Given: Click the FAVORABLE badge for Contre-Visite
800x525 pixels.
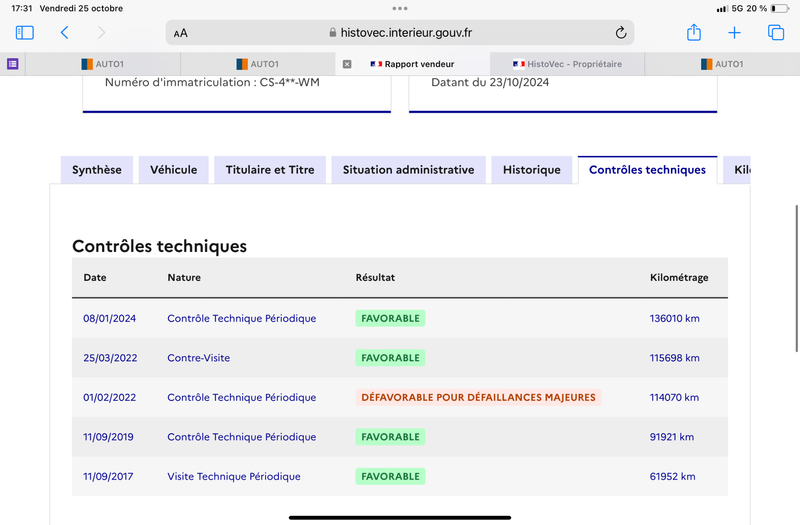Looking at the screenshot, I should (x=390, y=358).
